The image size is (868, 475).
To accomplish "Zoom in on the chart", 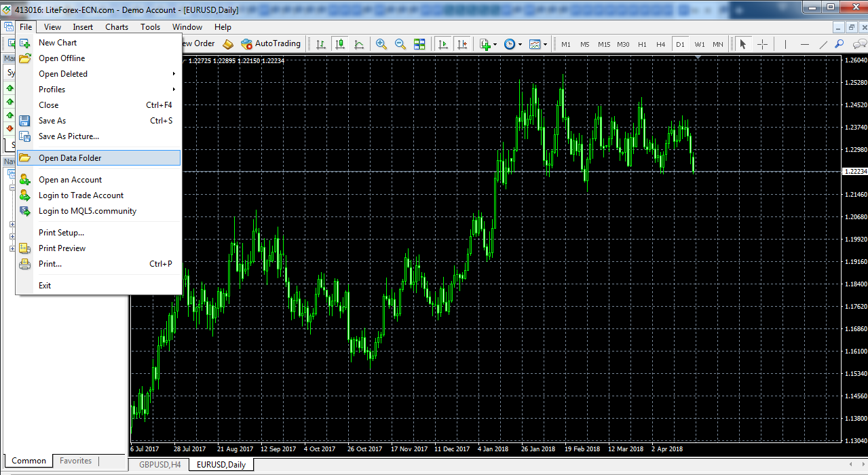I will [381, 43].
